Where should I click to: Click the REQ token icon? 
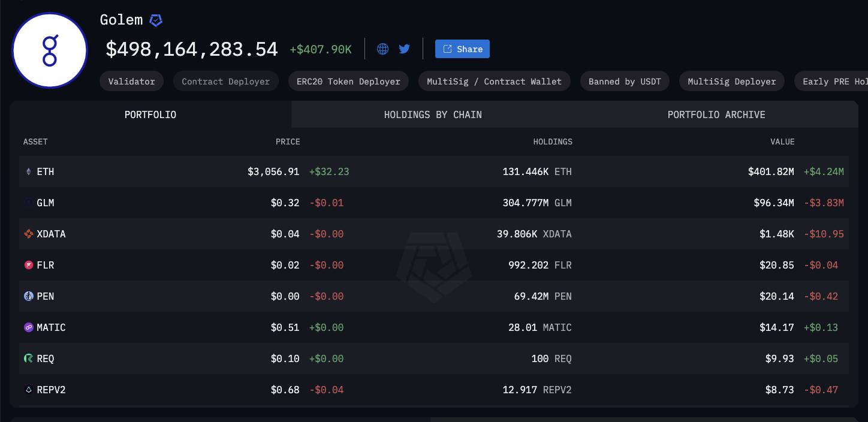coord(28,359)
